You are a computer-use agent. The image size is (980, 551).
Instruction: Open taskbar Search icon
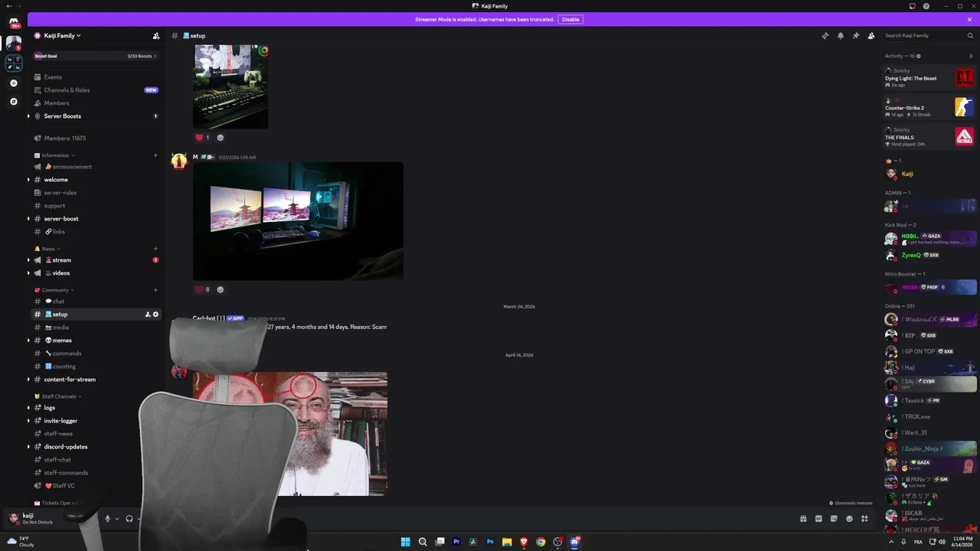(x=423, y=542)
